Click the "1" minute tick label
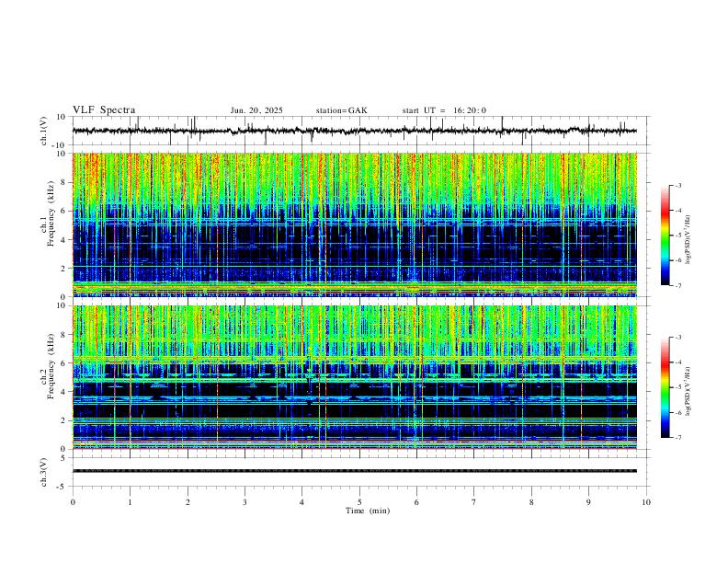This screenshot has height=563, width=728. [130, 502]
